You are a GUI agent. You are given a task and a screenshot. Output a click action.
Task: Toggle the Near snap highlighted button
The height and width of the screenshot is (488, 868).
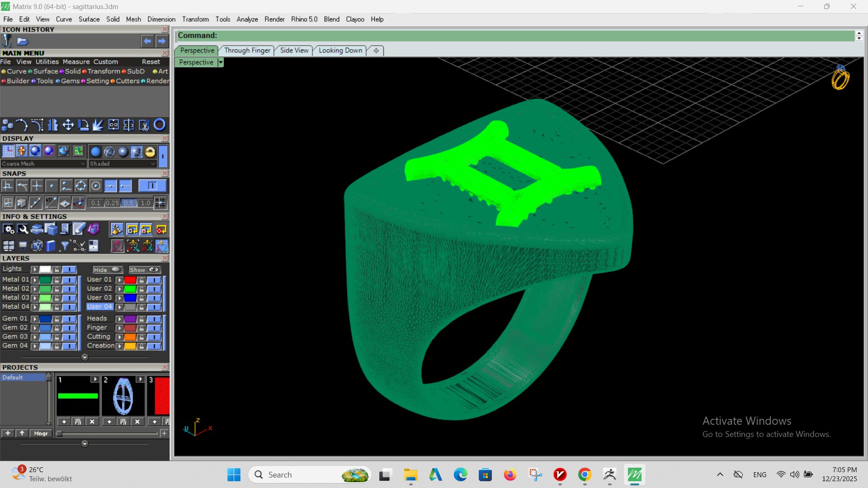click(110, 186)
